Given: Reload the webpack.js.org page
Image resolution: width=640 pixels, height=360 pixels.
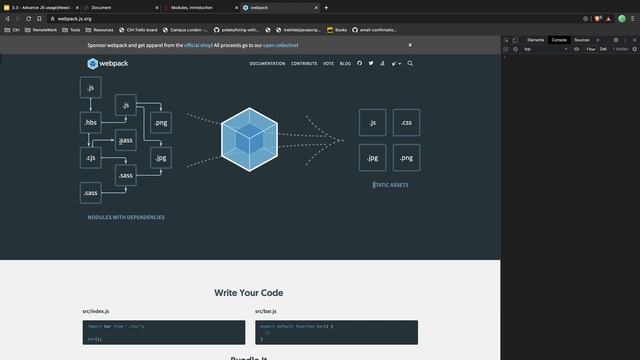Looking at the screenshot, I should [x=29, y=19].
